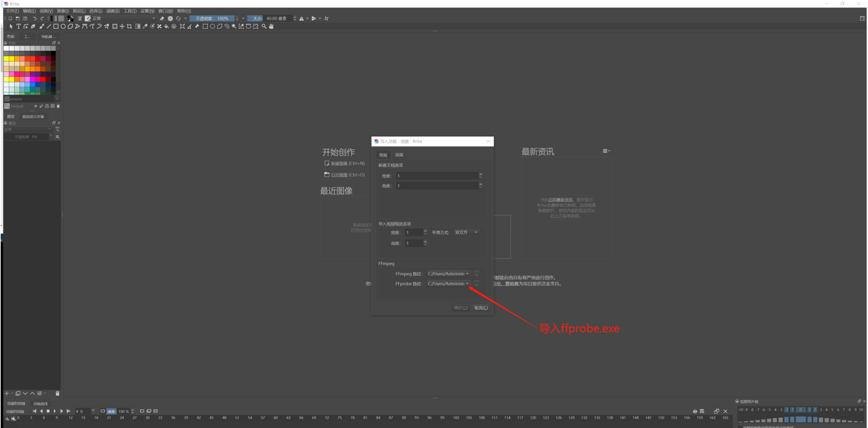The height and width of the screenshot is (428, 868).
Task: Toggle eraser mode in the toolbar
Action: (162, 19)
